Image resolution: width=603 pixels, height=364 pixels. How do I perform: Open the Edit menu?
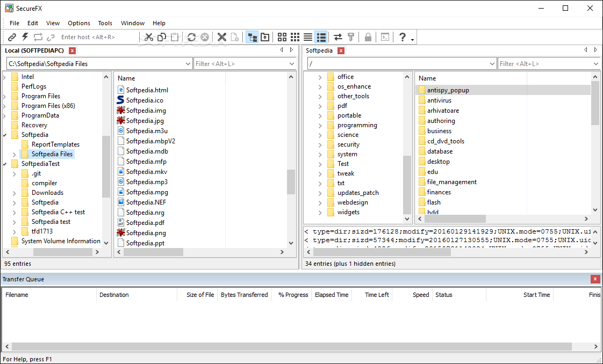(33, 23)
